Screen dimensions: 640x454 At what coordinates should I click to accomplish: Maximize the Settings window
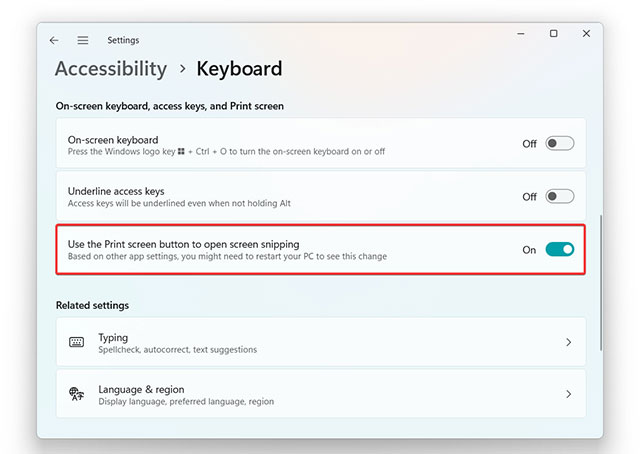click(554, 34)
